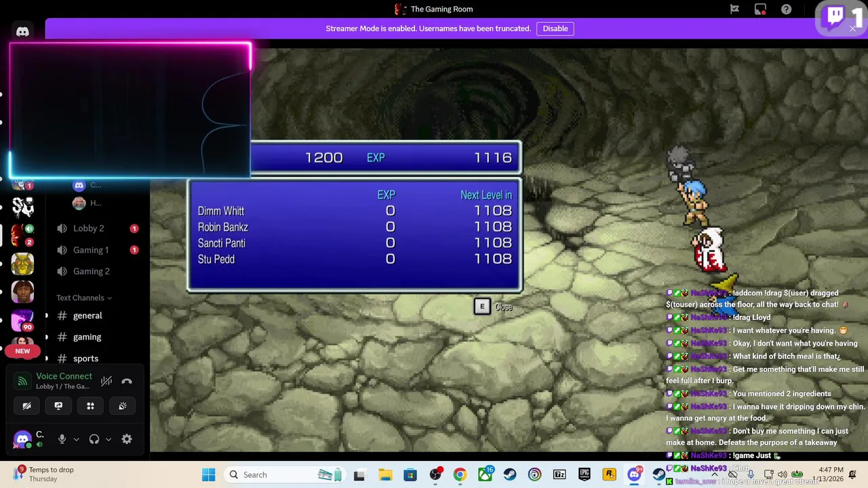Screen dimensions: 868x488
Task: Open Discord home via top-left Discord logo
Action: (22, 32)
